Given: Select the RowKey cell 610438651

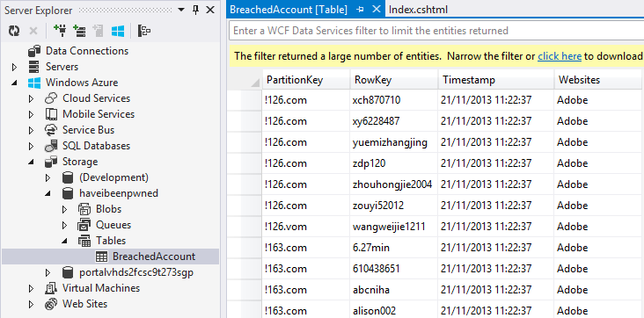Looking at the screenshot, I should coord(393,269).
